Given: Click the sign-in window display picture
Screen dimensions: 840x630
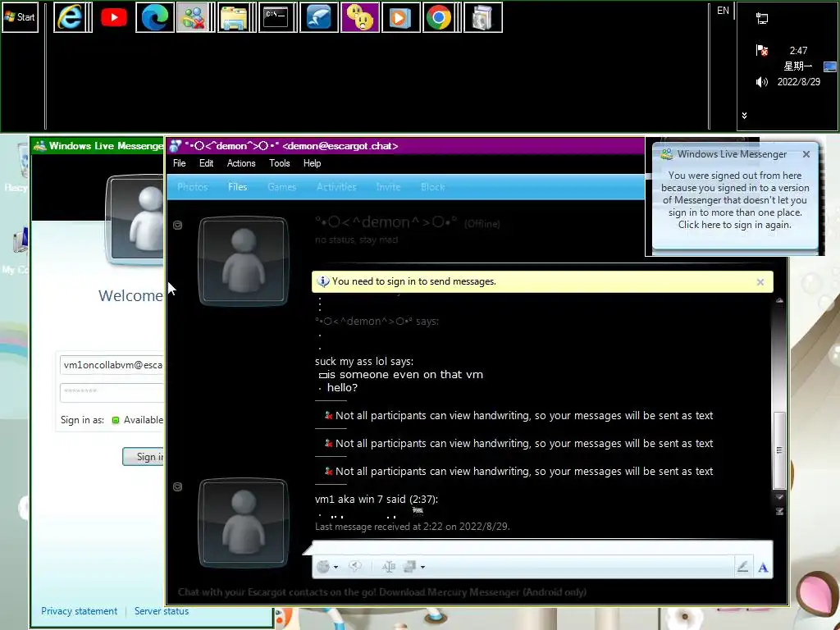Looking at the screenshot, I should (135, 218).
